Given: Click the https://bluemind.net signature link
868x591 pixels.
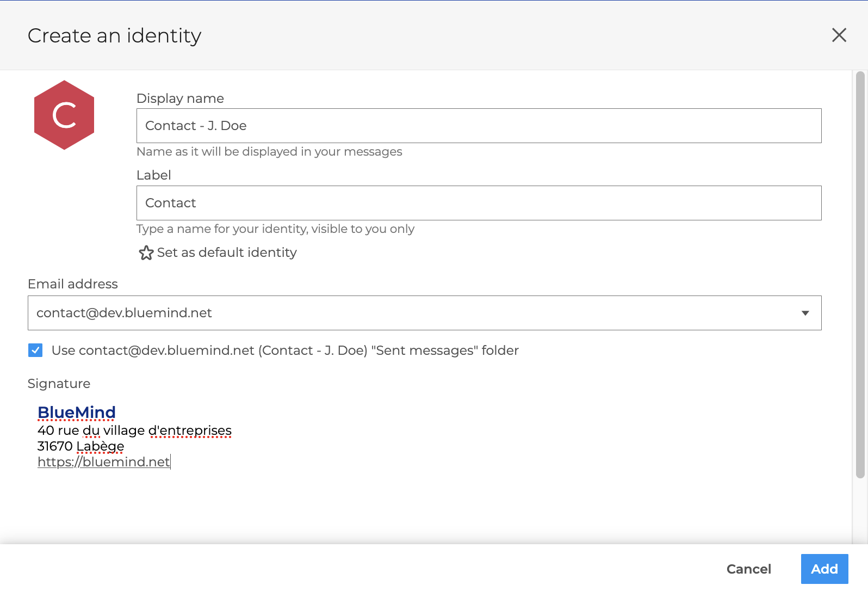Looking at the screenshot, I should [x=103, y=462].
